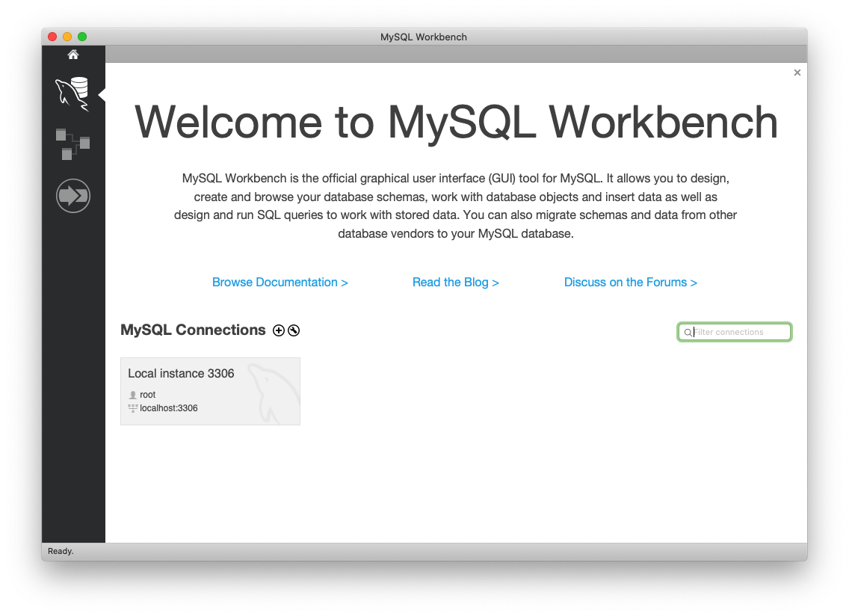Add a new MySQL connection plus icon
This screenshot has width=849, height=616.
pos(278,330)
